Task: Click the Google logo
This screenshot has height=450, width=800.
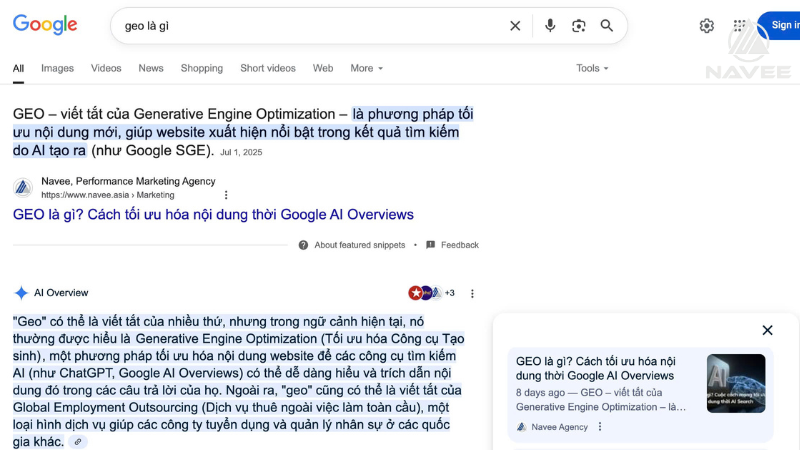Action: [x=45, y=24]
